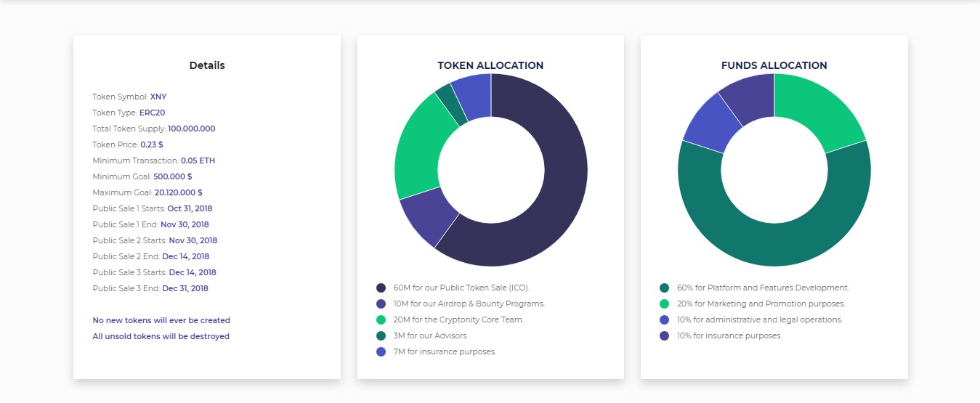
Task: Click Public Sale 1 Starts Oct 31, 2018
Action: pos(153,208)
